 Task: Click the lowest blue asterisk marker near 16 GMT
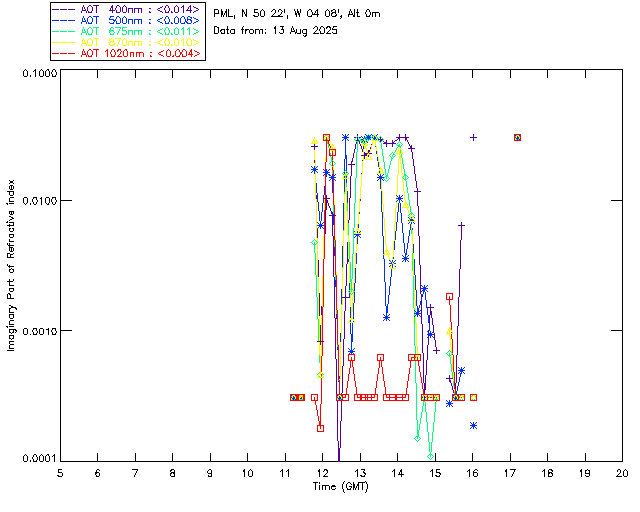click(473, 425)
